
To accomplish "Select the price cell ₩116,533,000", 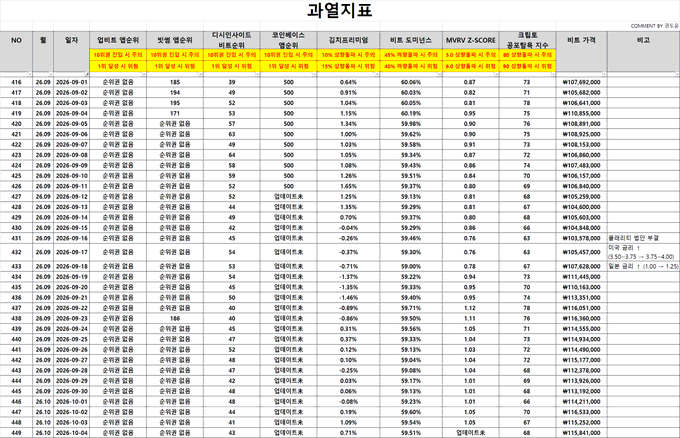I will [582, 412].
